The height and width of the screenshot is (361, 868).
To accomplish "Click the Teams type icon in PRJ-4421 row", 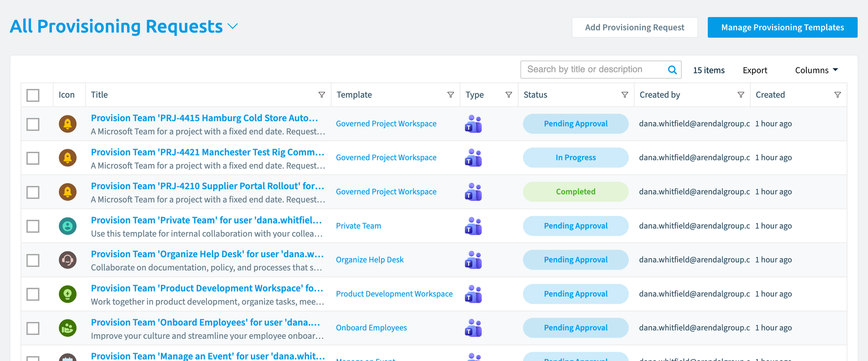I will (473, 158).
